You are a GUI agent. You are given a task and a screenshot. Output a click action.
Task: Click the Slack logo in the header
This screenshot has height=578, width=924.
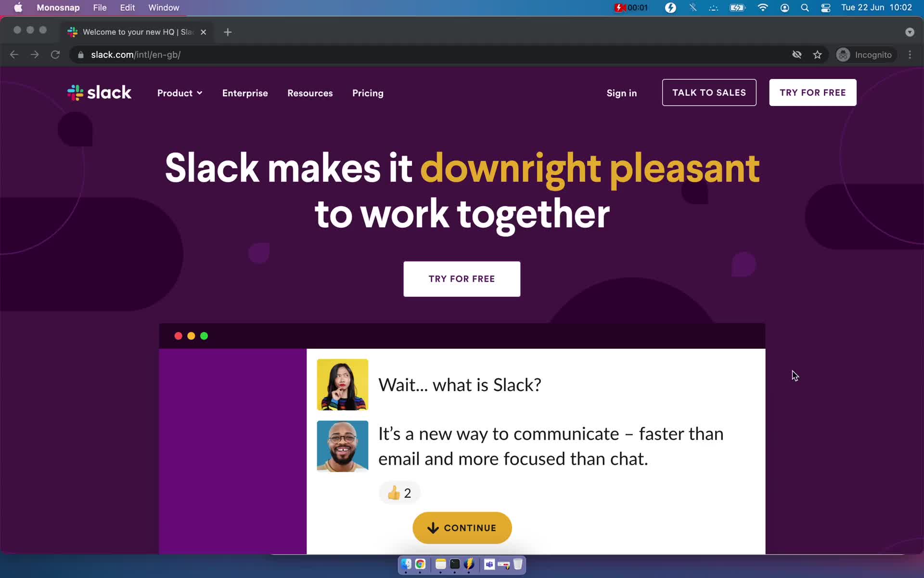tap(99, 92)
